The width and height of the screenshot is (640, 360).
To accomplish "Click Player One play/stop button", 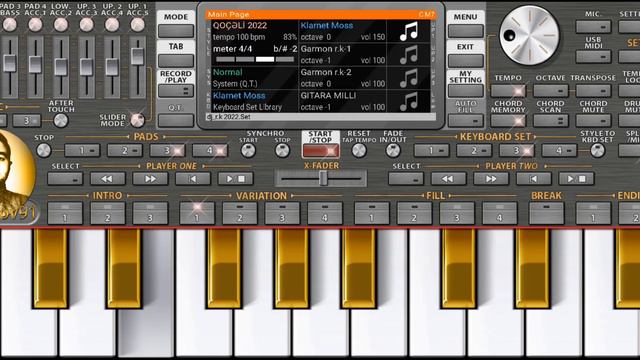I will 236,179.
